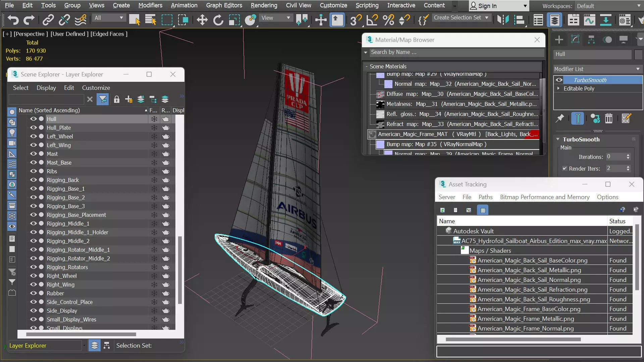This screenshot has height=362, width=644.
Task: Open Bitmap Performance and Memory menu
Action: [x=545, y=197]
